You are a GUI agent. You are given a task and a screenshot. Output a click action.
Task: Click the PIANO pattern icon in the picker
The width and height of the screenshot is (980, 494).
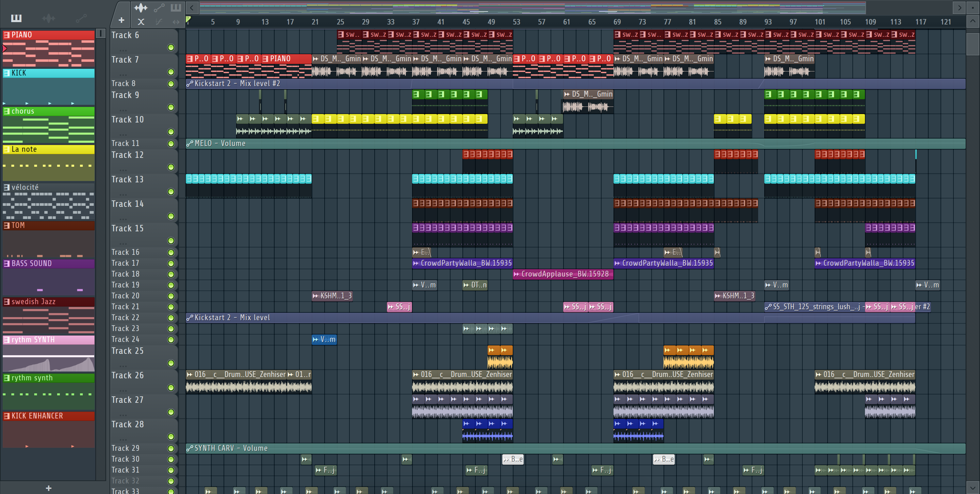click(6, 35)
